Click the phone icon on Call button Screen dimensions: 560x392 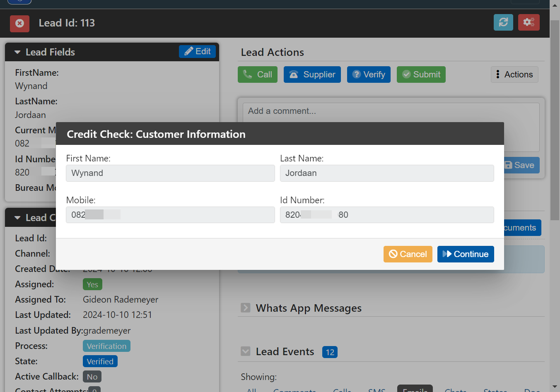(x=248, y=74)
